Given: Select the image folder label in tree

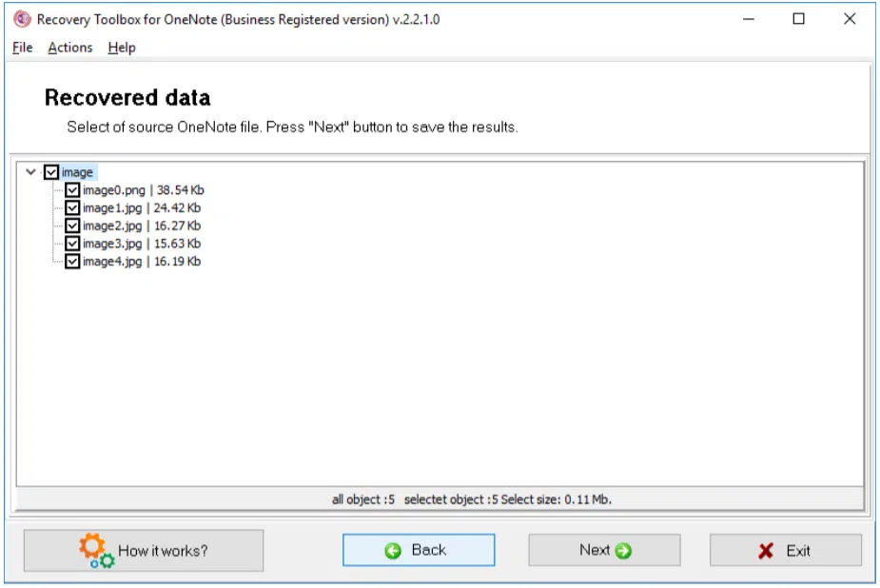Looking at the screenshot, I should tap(77, 172).
